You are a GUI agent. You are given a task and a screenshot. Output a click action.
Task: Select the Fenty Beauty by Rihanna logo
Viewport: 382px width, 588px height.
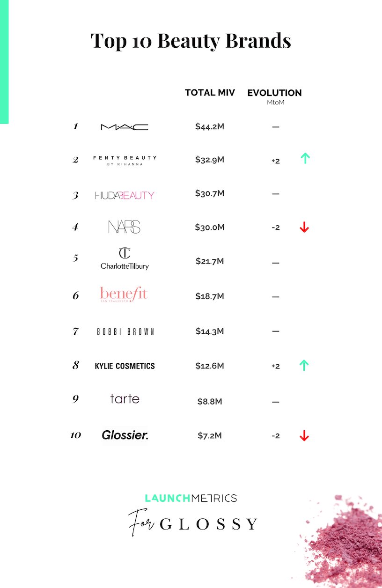tap(125, 161)
